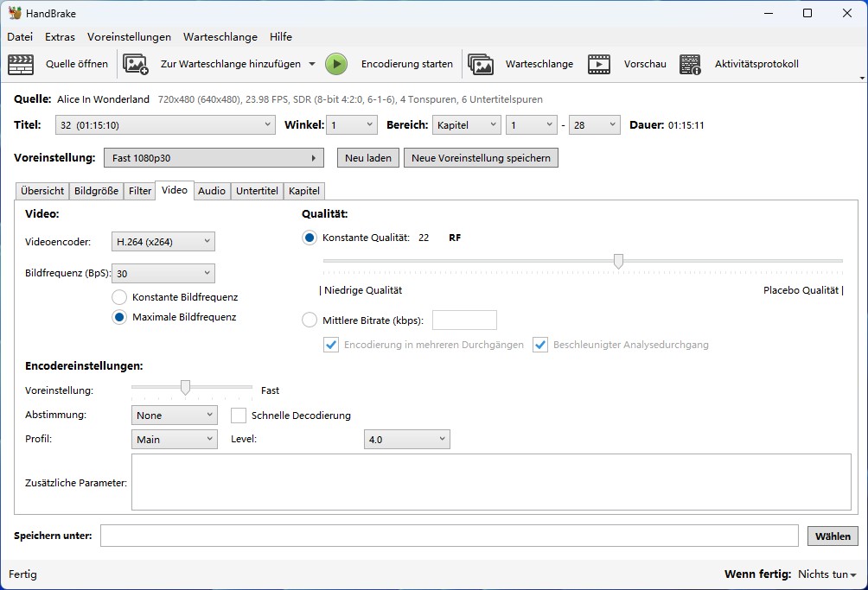Open the Winkel dropdown
This screenshot has width=868, height=590.
point(352,125)
